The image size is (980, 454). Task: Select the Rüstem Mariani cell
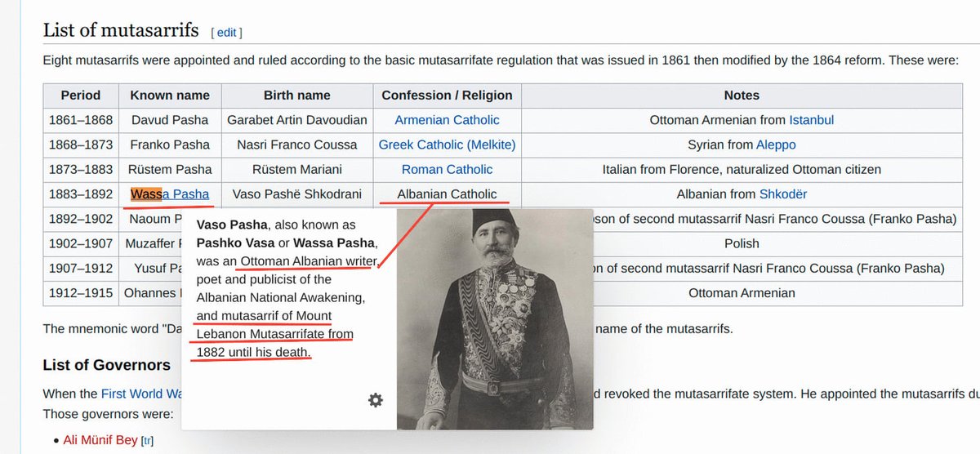297,170
